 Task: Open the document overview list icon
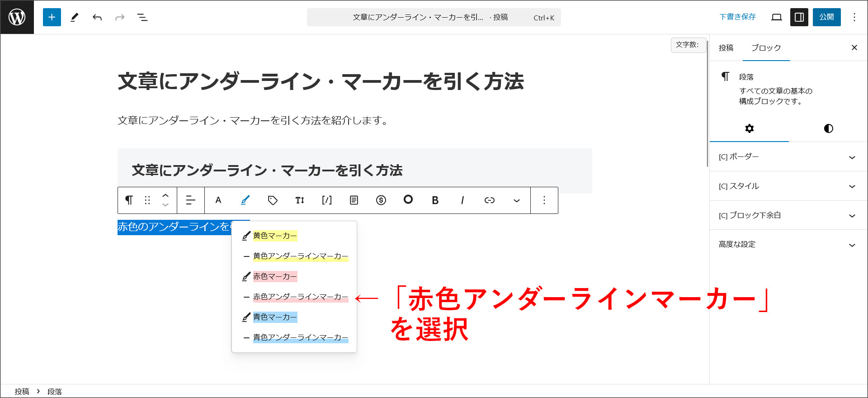[x=142, y=17]
